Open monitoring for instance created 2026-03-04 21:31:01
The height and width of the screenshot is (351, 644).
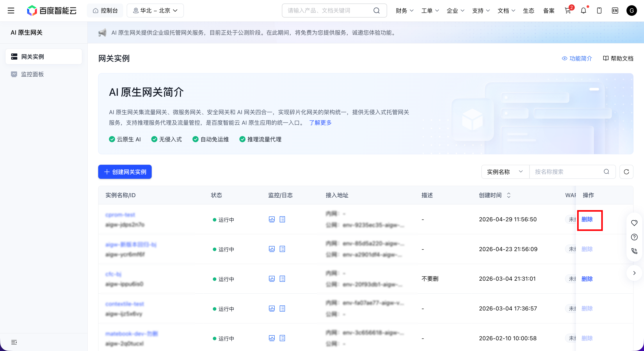tap(272, 279)
